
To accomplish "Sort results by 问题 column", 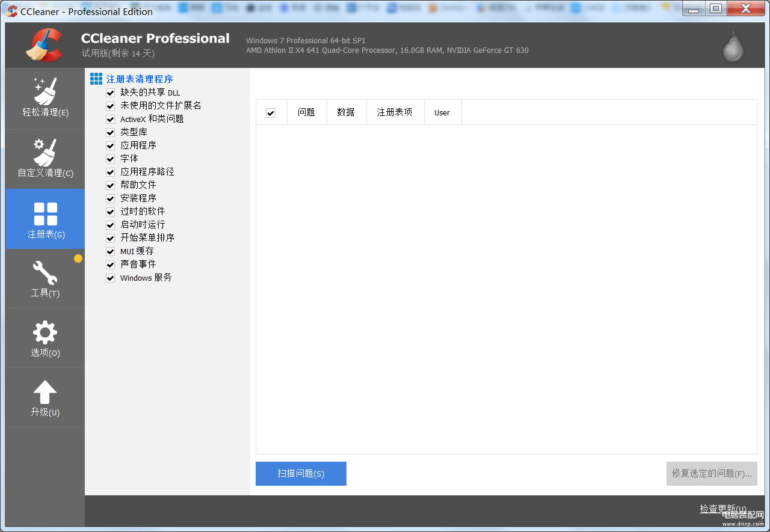I will 306,112.
